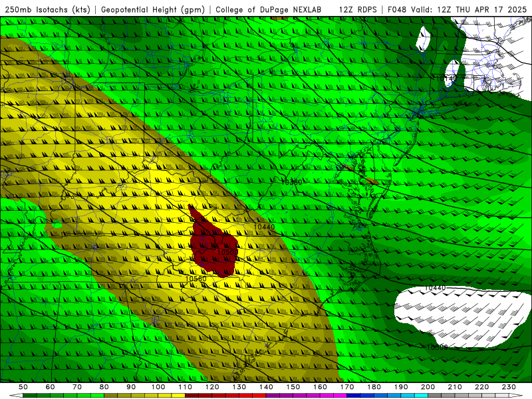Click the "College of DuPage NEXLAB" text
This screenshot has height=399, width=532.
(269, 9)
